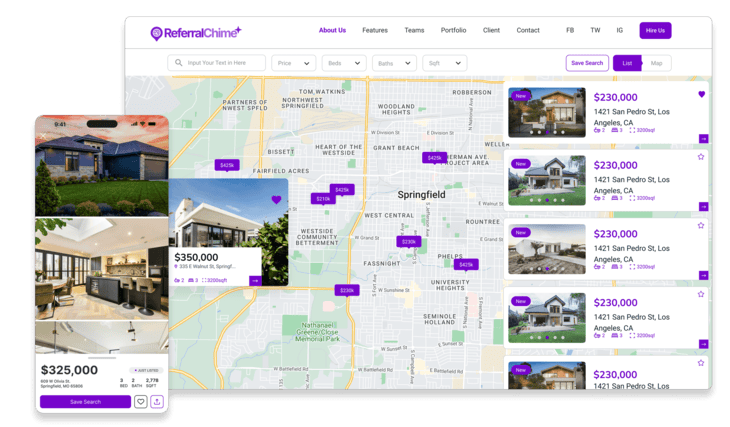Expand the Price filter dropdown
Screen dimensions: 730x427
tap(293, 63)
